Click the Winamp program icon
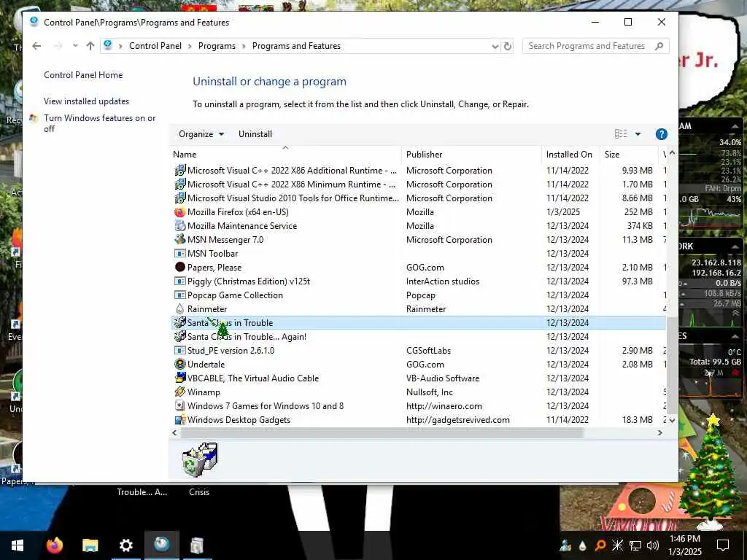Viewport: 747px width, 560px height. pos(179,392)
